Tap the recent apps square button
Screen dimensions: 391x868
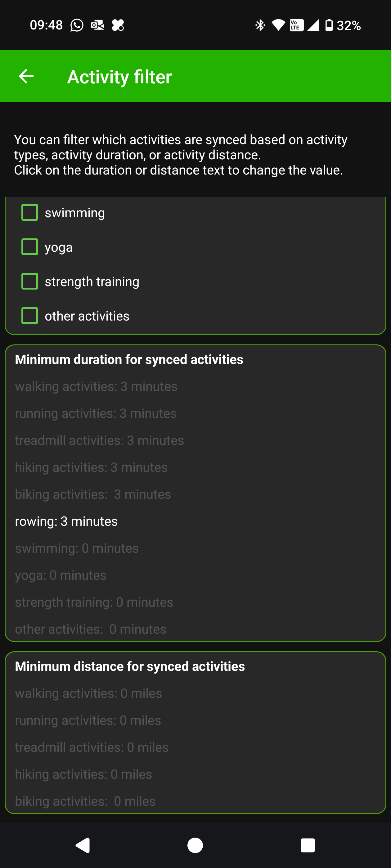307,845
